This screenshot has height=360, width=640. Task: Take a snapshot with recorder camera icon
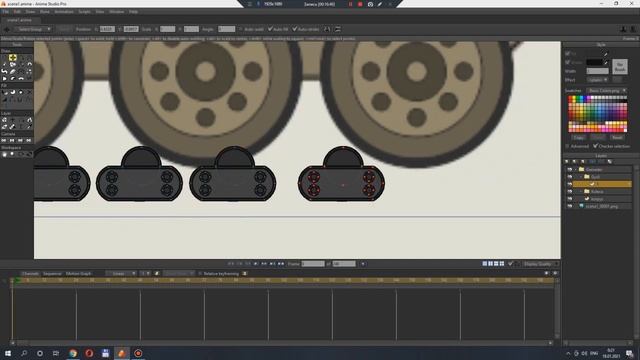click(370, 4)
